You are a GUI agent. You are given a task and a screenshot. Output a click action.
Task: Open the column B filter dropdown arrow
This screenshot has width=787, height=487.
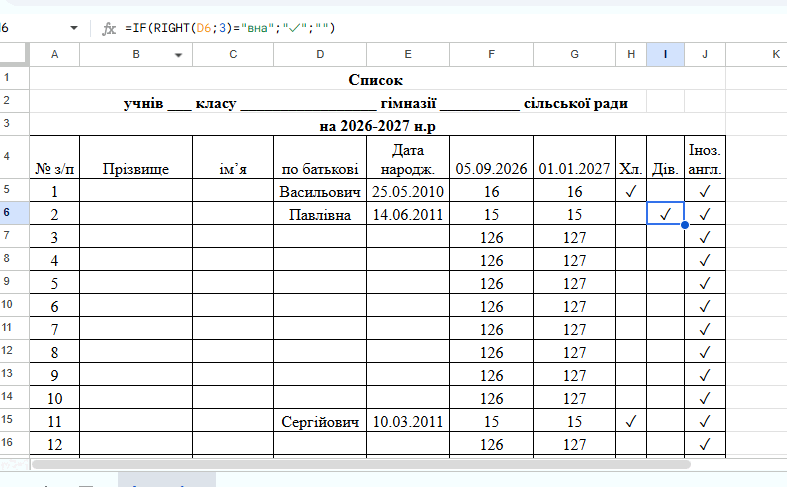pyautogui.click(x=178, y=55)
